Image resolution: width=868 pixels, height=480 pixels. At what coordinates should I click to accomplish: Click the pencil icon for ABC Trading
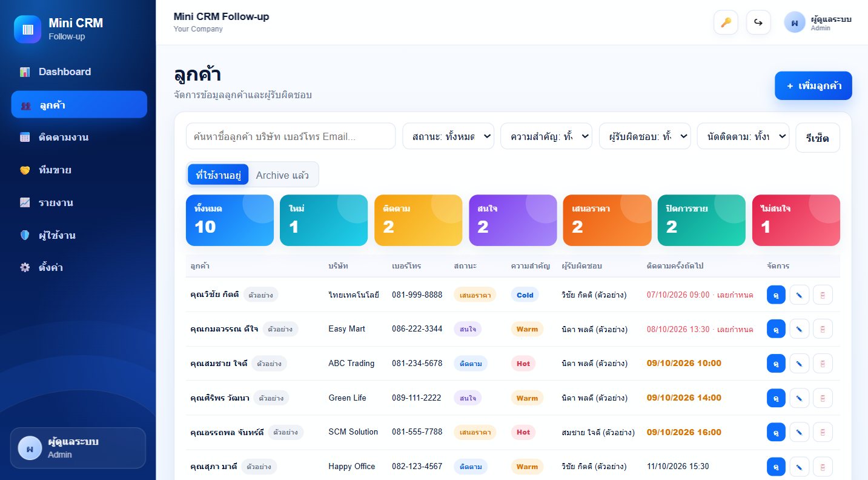800,364
